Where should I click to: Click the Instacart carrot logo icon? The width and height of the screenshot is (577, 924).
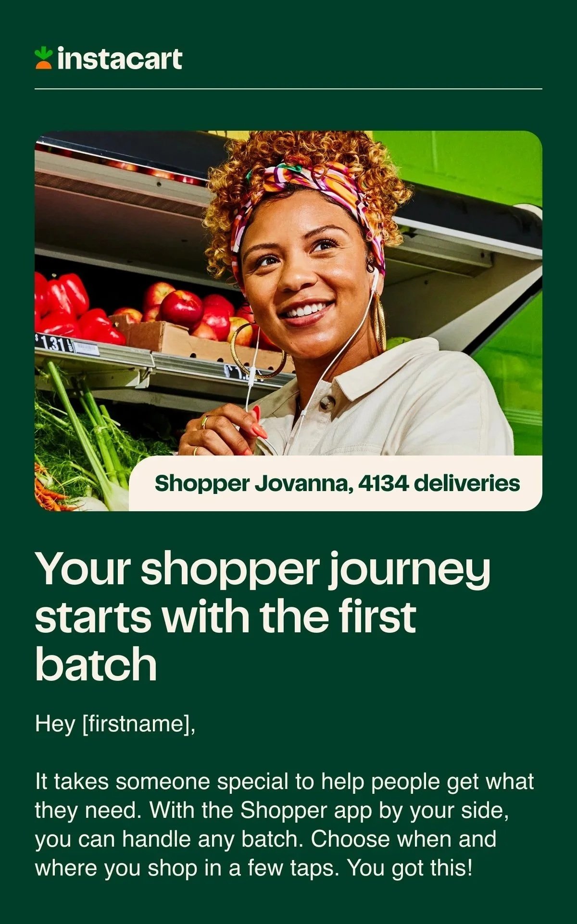click(43, 58)
